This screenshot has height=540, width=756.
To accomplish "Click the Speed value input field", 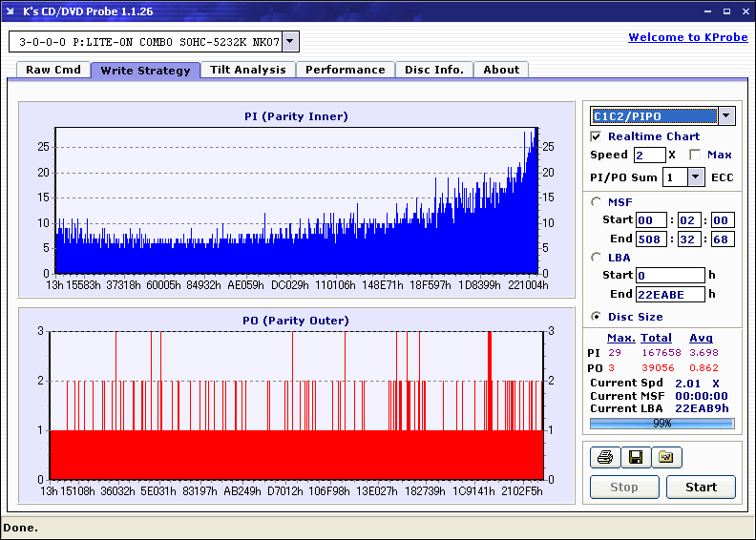I will coord(649,155).
